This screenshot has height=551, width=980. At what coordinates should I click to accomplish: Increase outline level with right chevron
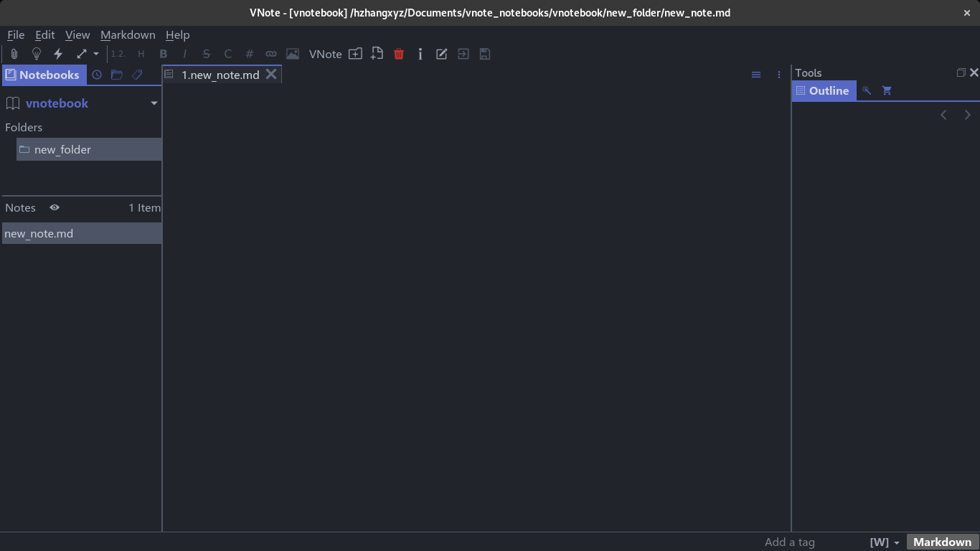point(967,115)
